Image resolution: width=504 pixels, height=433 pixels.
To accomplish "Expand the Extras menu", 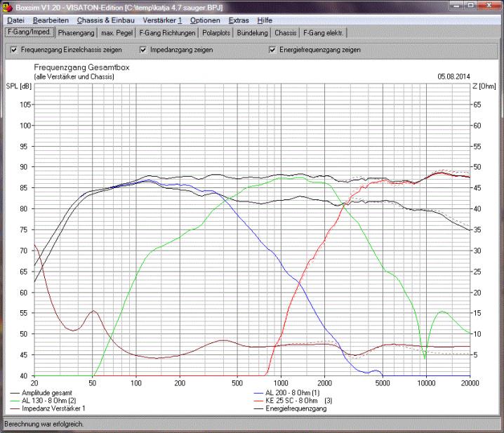I will click(x=240, y=20).
